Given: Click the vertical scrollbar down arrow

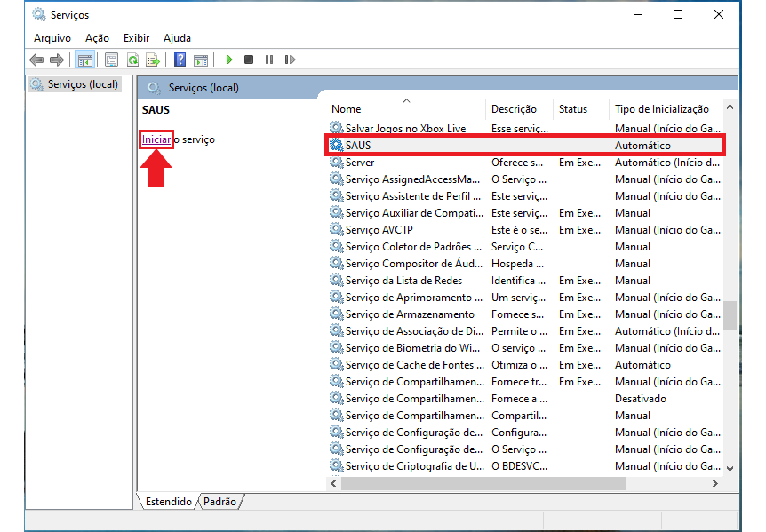Looking at the screenshot, I should (x=730, y=468).
